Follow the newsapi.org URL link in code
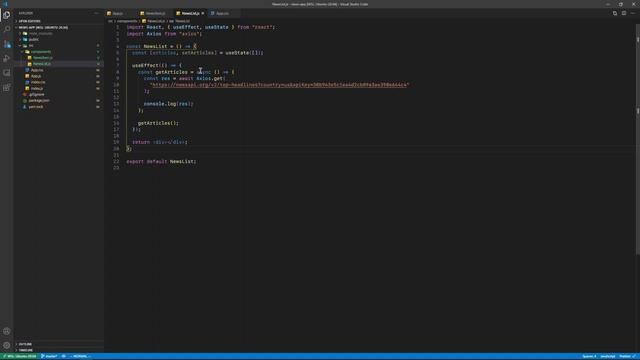The width and height of the screenshot is (640, 360). point(279,85)
